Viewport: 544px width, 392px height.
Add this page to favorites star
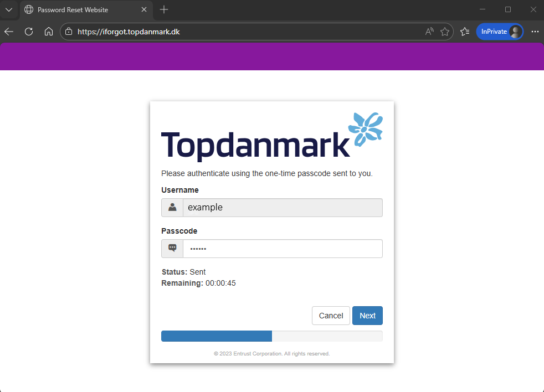(x=445, y=32)
